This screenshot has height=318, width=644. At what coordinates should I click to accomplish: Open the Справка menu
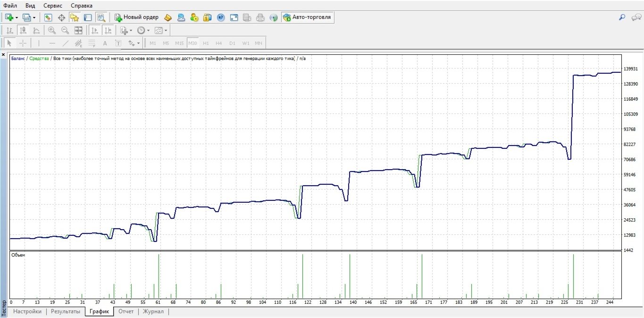coord(82,6)
